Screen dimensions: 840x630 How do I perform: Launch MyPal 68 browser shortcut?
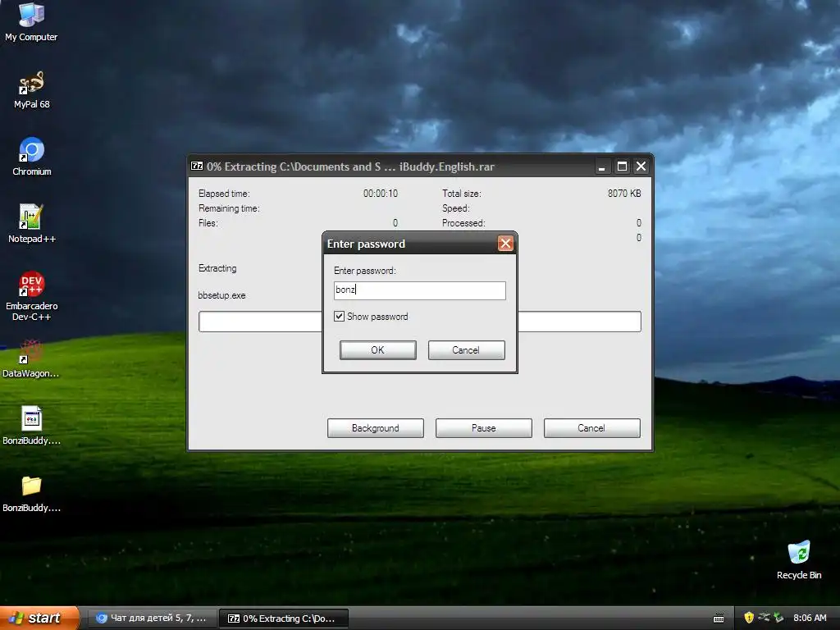click(x=31, y=89)
